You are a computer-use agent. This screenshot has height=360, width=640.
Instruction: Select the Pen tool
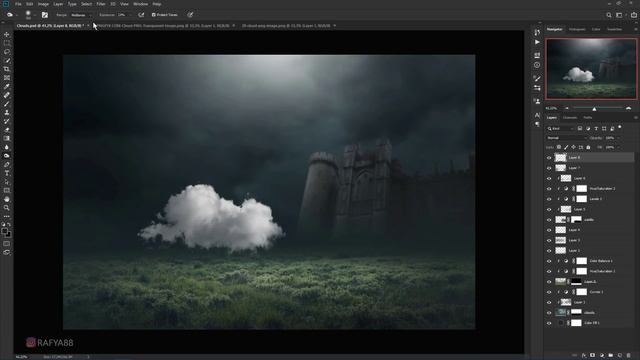[x=7, y=164]
